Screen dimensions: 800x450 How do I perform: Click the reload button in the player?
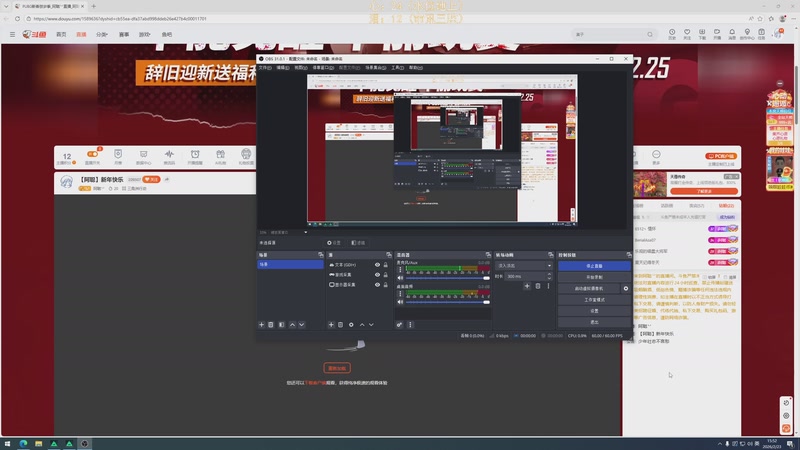(337, 368)
